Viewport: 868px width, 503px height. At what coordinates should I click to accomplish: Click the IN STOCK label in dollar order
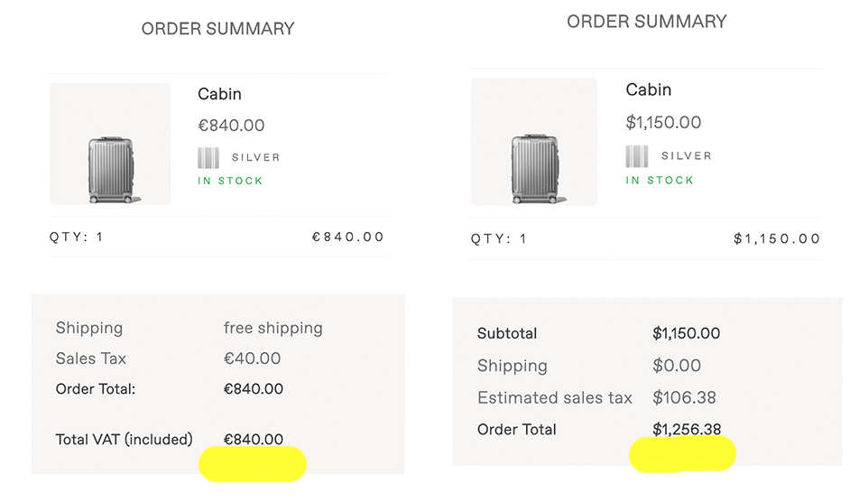[660, 180]
